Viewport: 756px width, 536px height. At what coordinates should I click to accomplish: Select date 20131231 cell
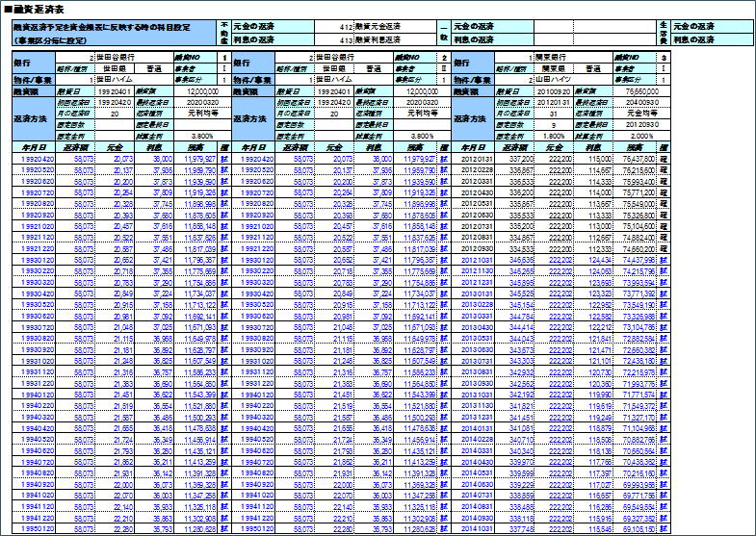(474, 418)
